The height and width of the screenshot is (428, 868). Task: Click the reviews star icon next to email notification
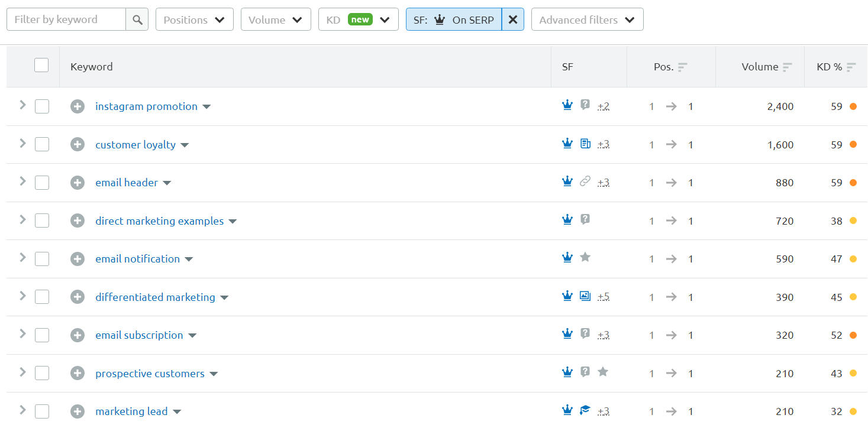pyautogui.click(x=585, y=257)
